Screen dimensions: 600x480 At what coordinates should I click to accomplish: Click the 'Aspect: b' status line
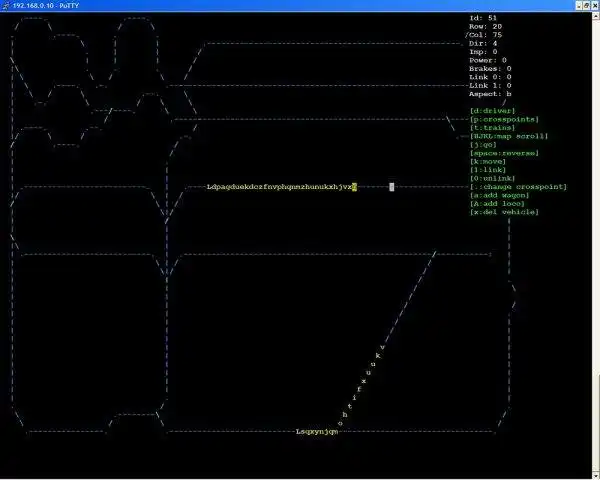pos(490,94)
